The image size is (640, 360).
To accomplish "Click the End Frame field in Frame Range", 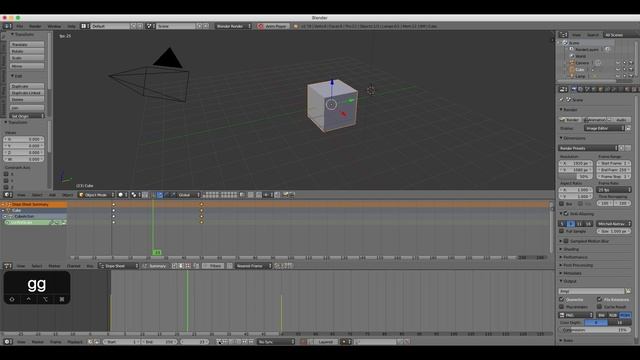I will [613, 170].
